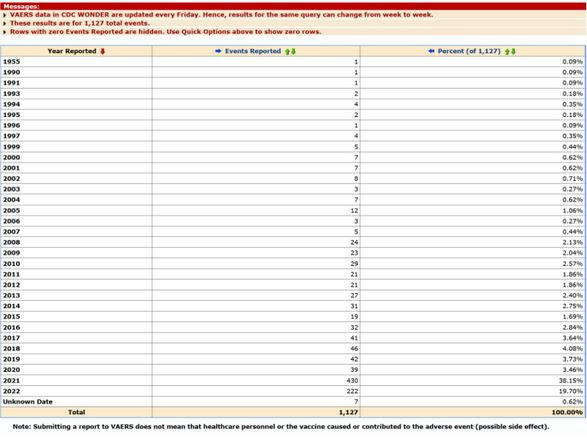Click the Year Reported column header
Viewport: 587px width, 443px height.
[x=72, y=51]
